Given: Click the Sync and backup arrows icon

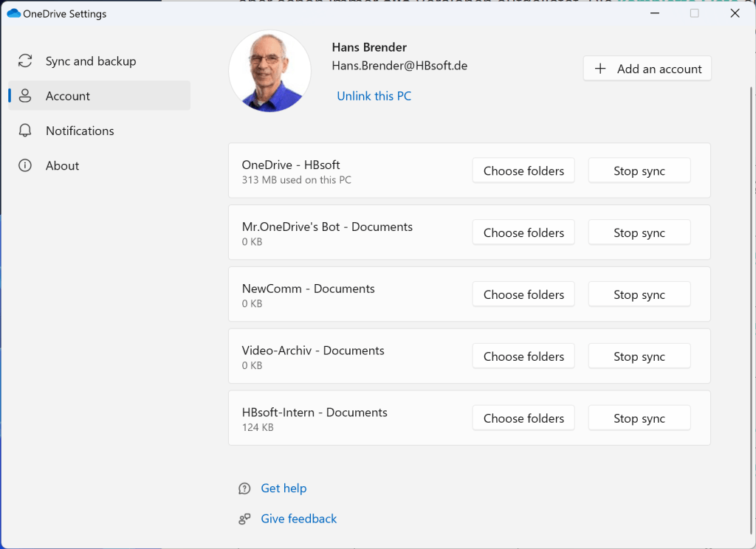Looking at the screenshot, I should pos(25,61).
